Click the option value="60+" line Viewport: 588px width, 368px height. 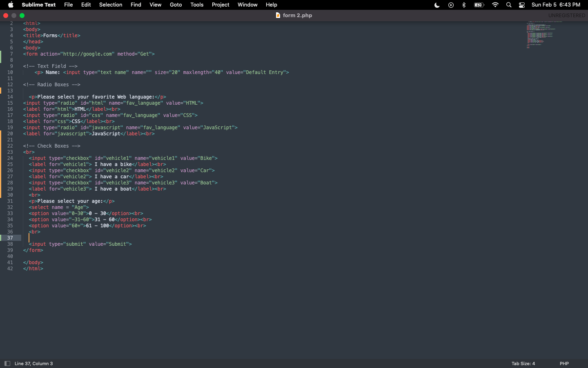click(87, 226)
